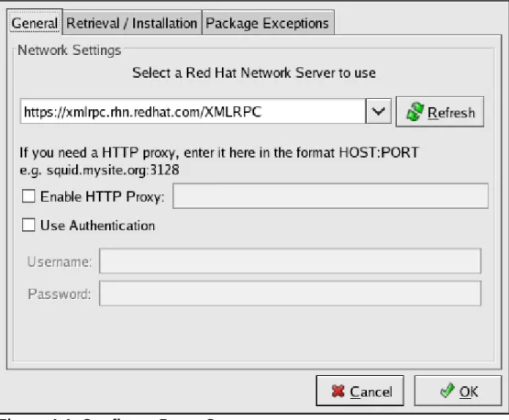The image size is (509, 420).
Task: Toggle the Use Authentication checkbox
Action: click(28, 225)
